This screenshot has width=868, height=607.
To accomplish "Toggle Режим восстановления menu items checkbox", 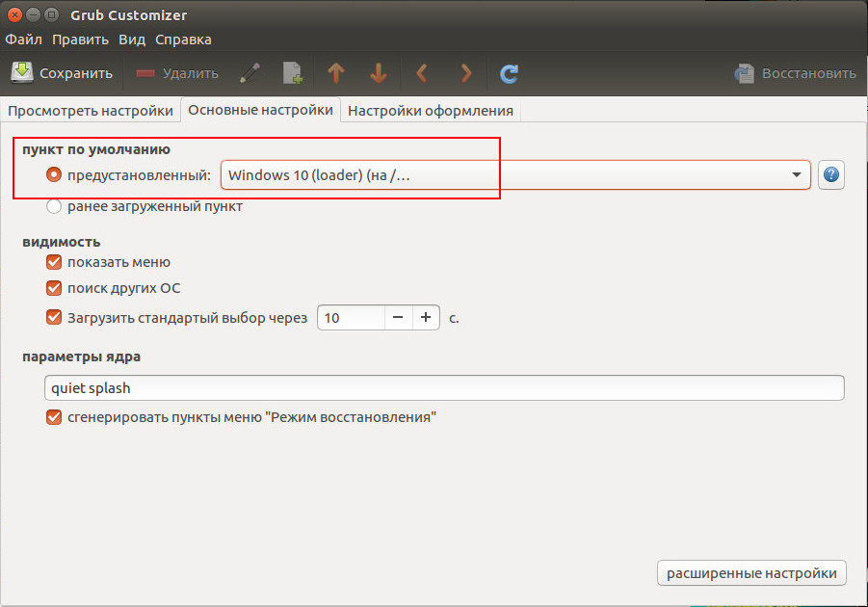I will 54,417.
